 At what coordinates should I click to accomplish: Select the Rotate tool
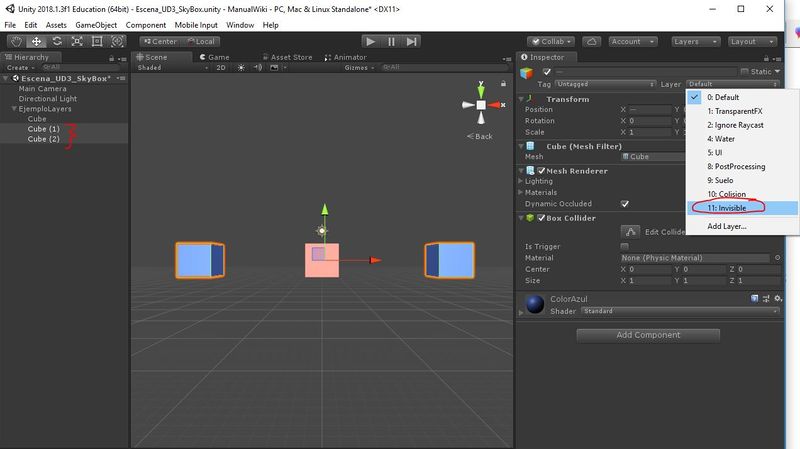pos(57,41)
